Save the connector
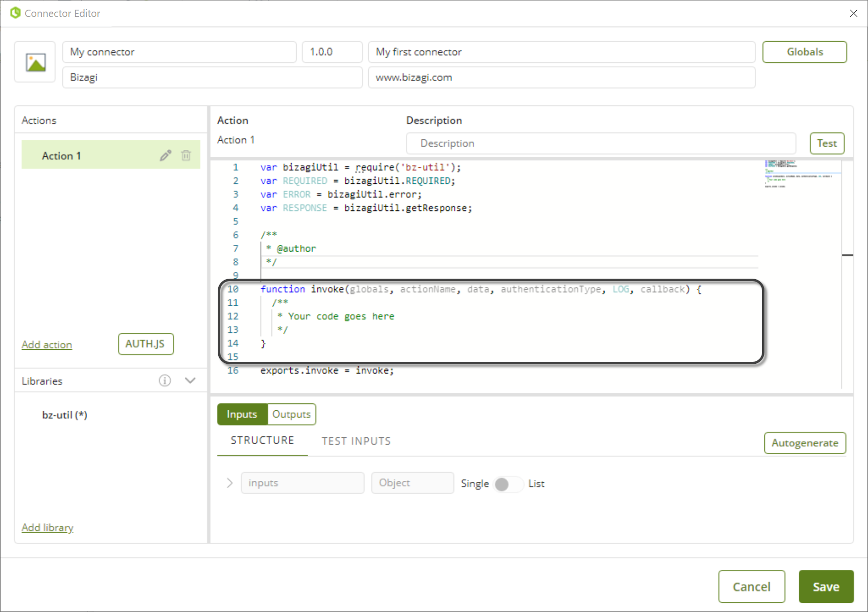This screenshot has height=612, width=868. click(826, 586)
